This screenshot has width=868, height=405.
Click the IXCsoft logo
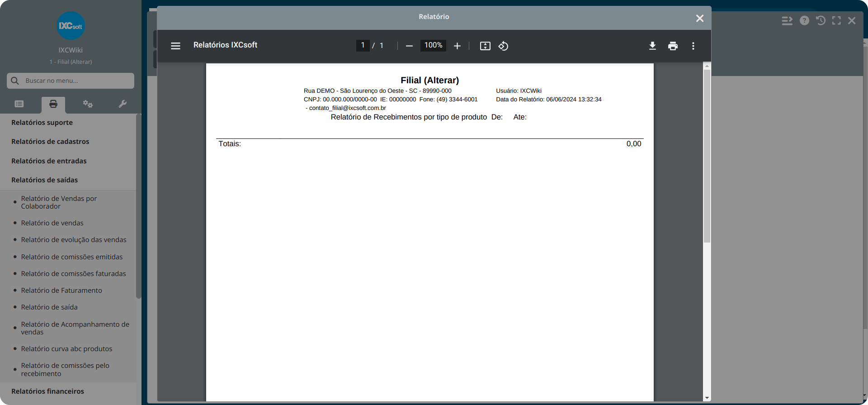[x=71, y=26]
